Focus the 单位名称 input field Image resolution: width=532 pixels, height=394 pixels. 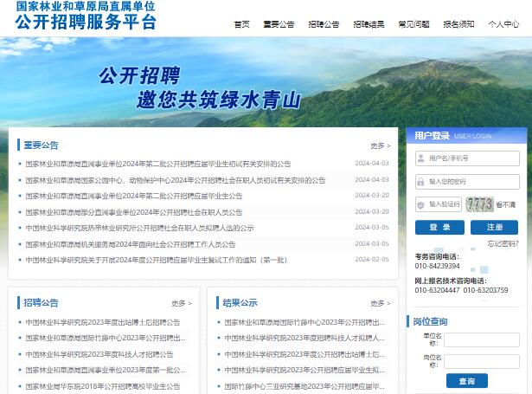click(482, 339)
